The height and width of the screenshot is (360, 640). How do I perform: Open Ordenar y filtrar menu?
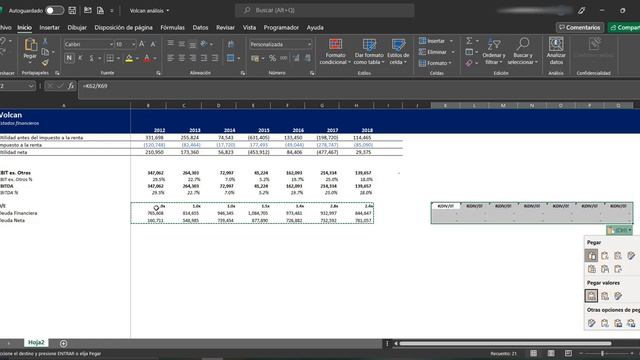(x=493, y=52)
